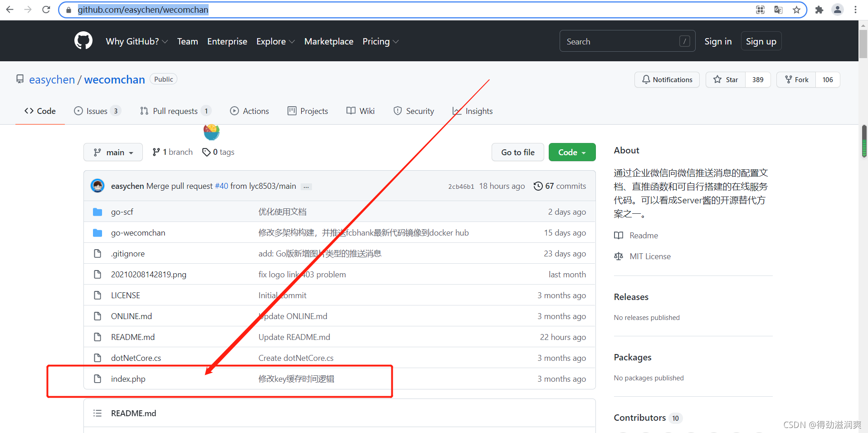The image size is (868, 433).
Task: Click the Go to file button
Action: click(x=518, y=152)
